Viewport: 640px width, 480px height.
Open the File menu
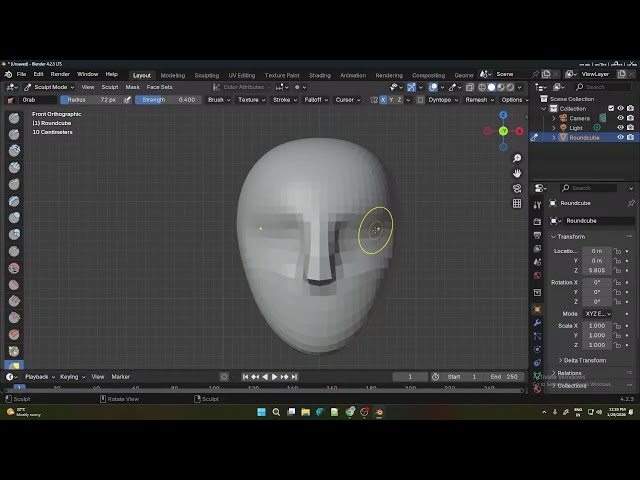[21, 74]
